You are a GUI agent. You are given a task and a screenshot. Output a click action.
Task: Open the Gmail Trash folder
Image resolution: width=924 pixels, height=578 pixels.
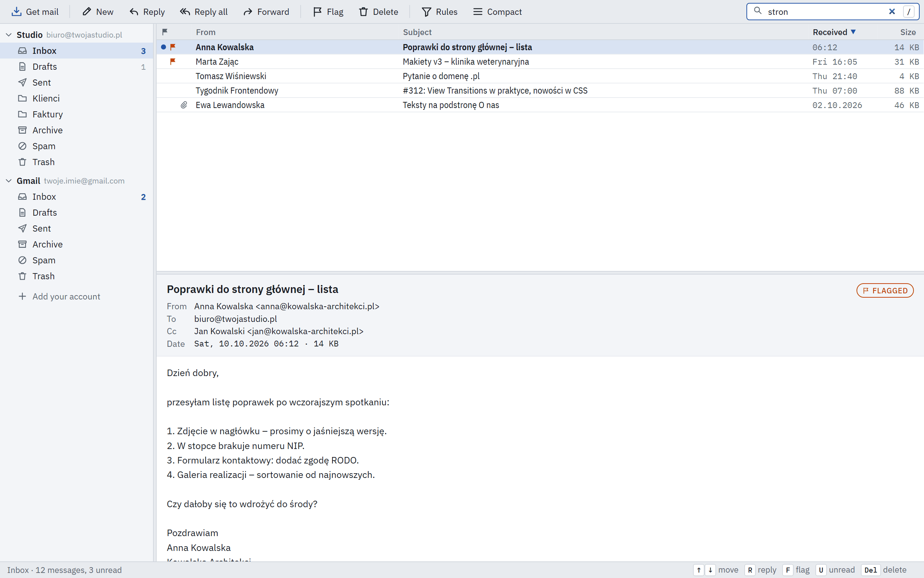click(x=77, y=276)
